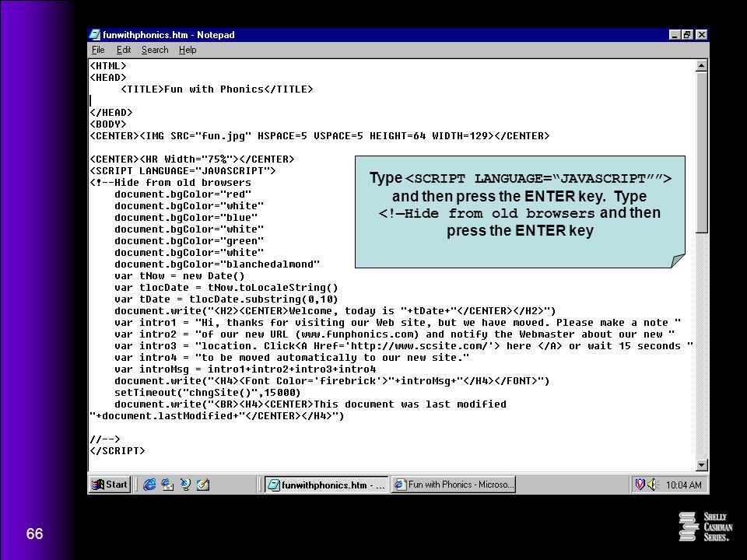Open the File menu

(98, 50)
